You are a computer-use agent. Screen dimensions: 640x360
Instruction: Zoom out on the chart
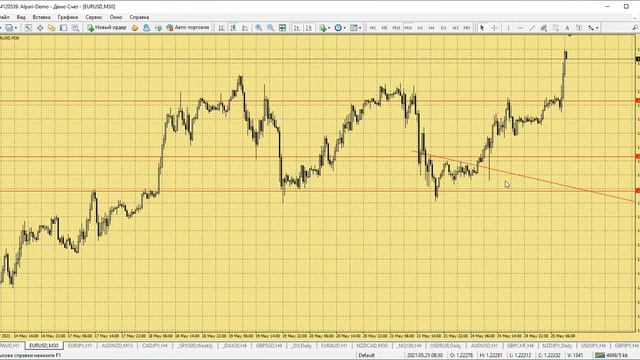pyautogui.click(x=270, y=27)
